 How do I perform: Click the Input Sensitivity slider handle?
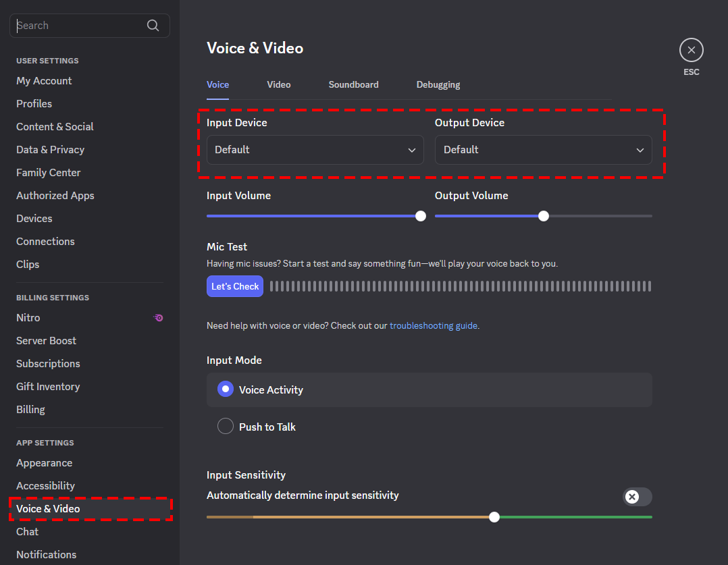tap(494, 516)
